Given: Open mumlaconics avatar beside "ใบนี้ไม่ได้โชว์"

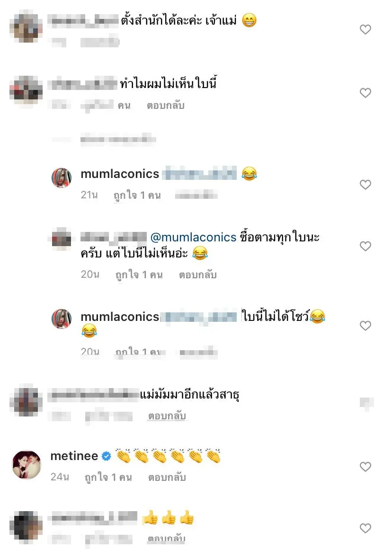Looking at the screenshot, I should tap(62, 319).
